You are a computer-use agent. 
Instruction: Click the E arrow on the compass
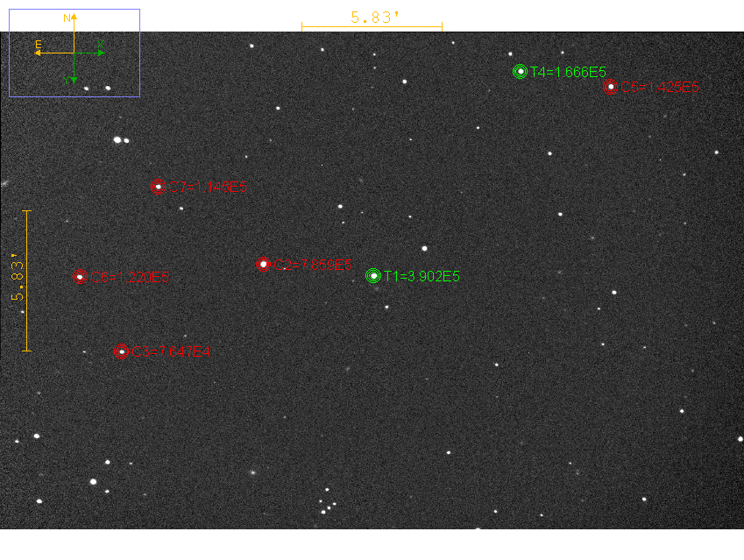(x=39, y=52)
